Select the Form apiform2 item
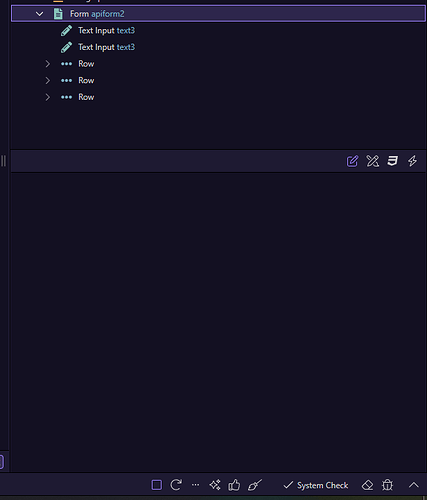Image resolution: width=427 pixels, height=500 pixels. coord(218,14)
